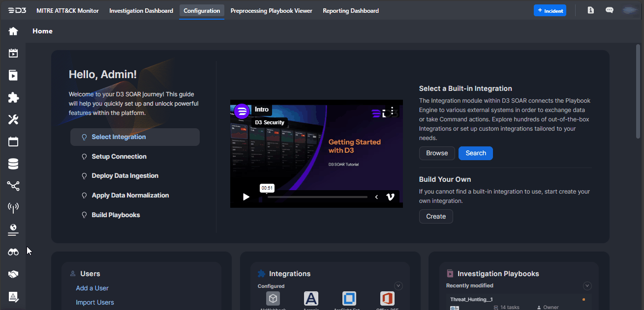Click the Create integration button
The image size is (644, 310).
(x=436, y=217)
